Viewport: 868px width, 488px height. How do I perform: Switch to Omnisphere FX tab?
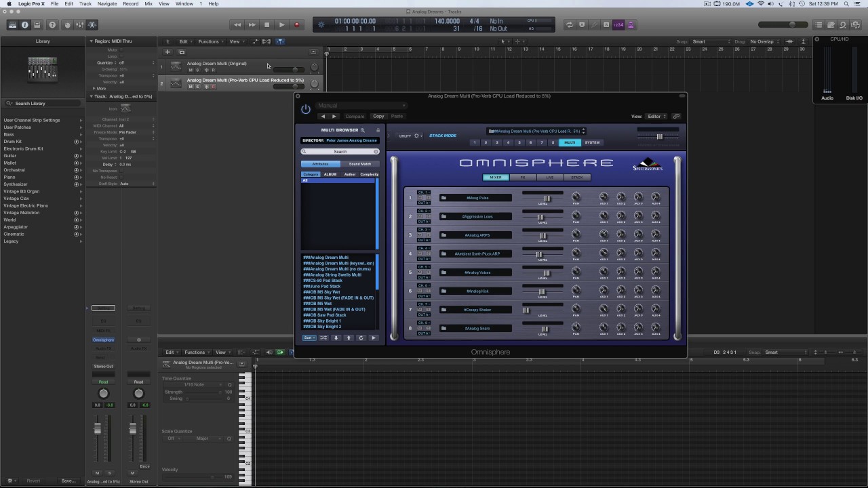[523, 178]
